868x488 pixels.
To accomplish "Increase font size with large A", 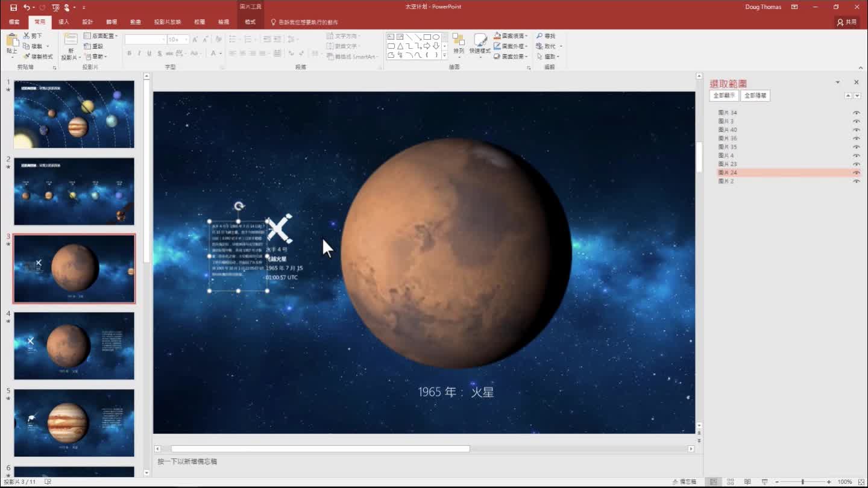I will pyautogui.click(x=195, y=39).
